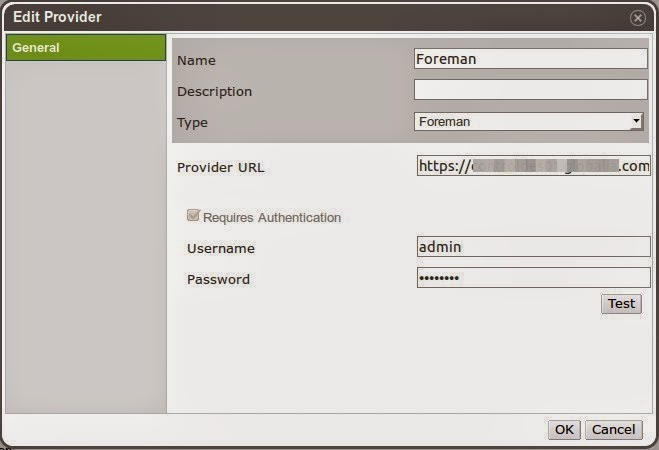Click the Type label text
The width and height of the screenshot is (659, 450).
click(x=193, y=122)
